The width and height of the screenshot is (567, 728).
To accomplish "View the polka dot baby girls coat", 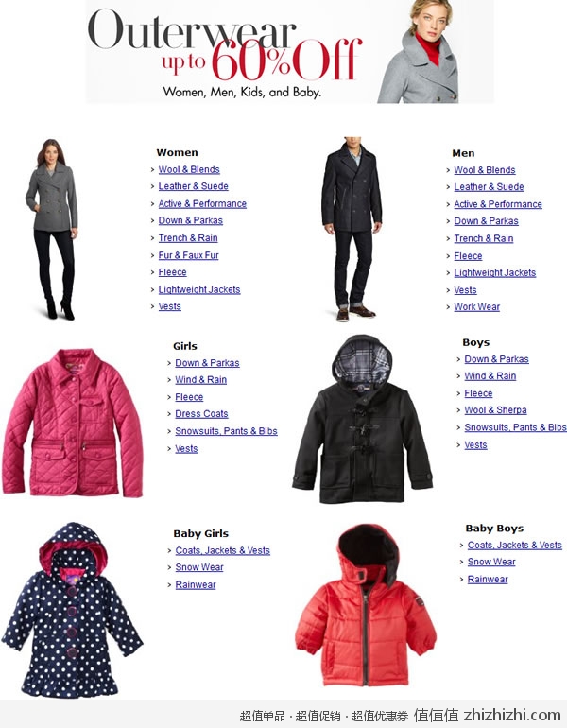I will coord(73,610).
